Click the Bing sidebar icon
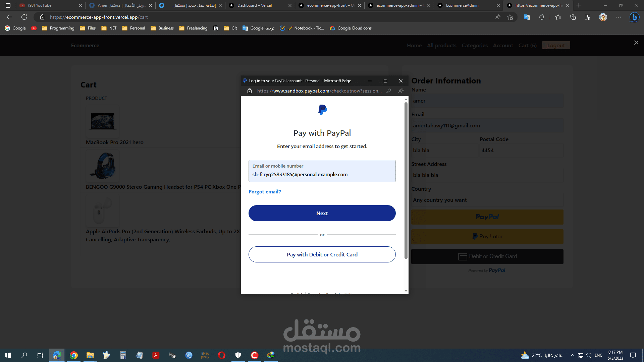Screen dimensions: 644x362 pyautogui.click(x=634, y=17)
